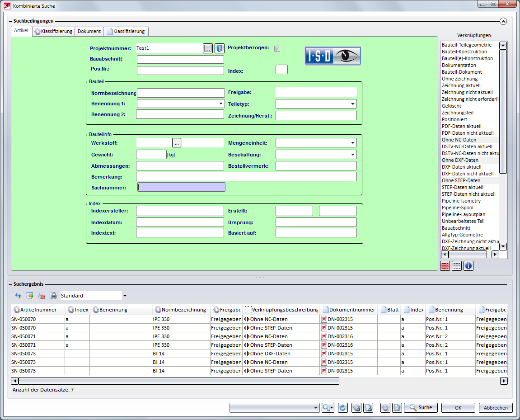Click the blue swap arrows icon in Suchergebnis
Viewport: 520px width, 420px height.
click(x=18, y=296)
